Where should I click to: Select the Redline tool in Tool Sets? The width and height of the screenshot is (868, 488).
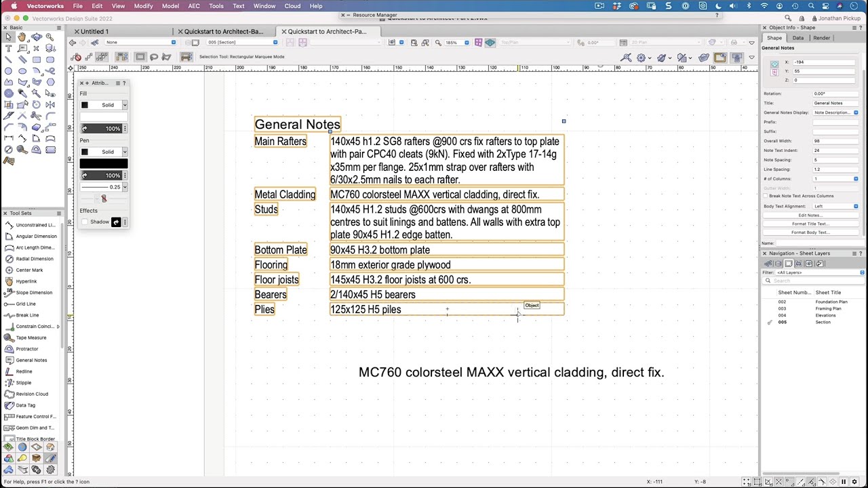coord(24,371)
